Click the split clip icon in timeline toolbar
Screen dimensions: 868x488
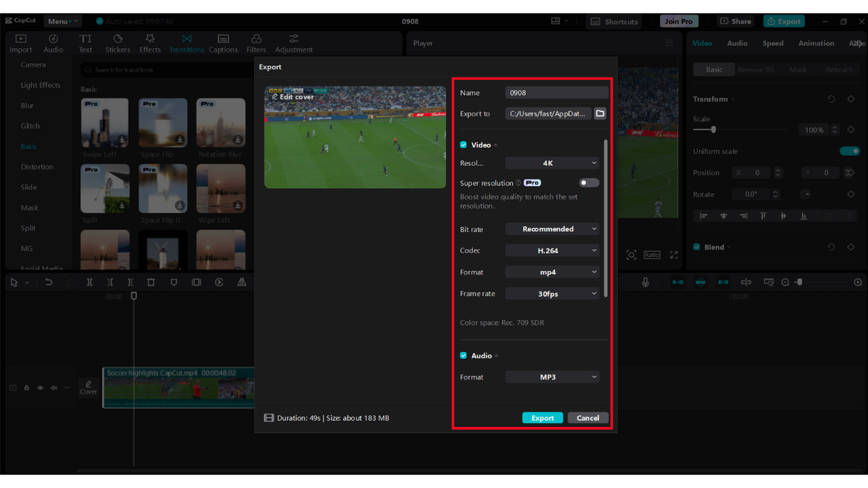[x=89, y=282]
